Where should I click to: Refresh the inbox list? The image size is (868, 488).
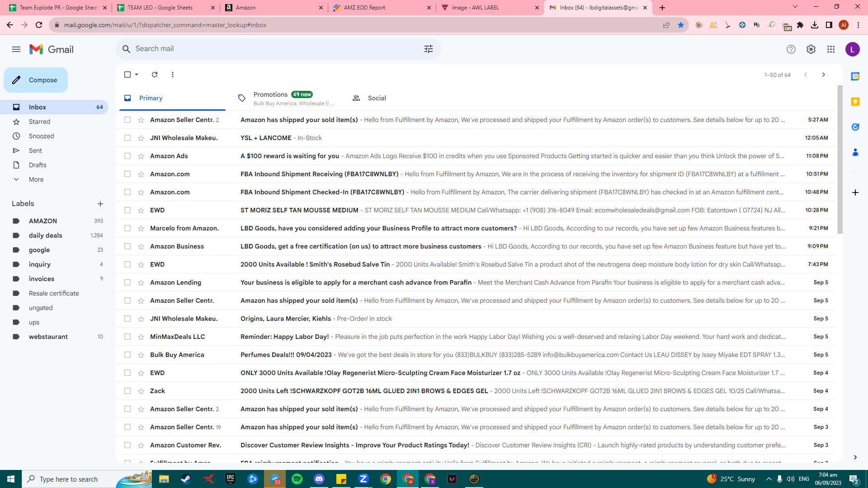coord(155,75)
